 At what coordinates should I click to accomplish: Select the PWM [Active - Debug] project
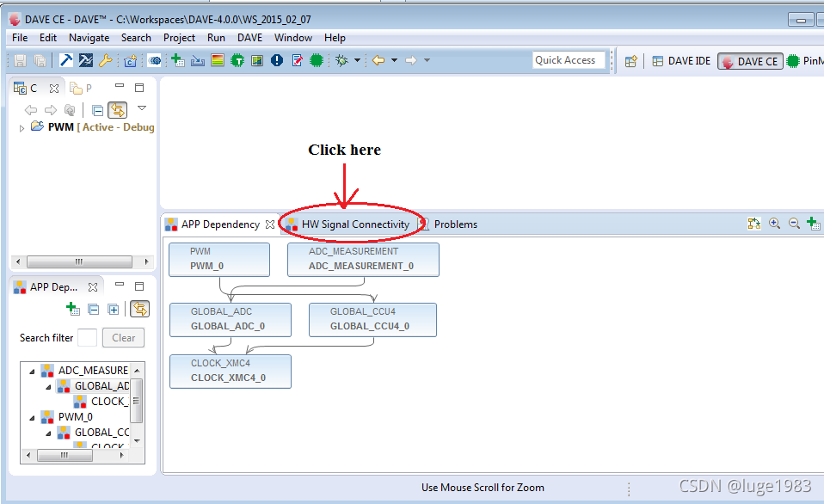point(93,127)
